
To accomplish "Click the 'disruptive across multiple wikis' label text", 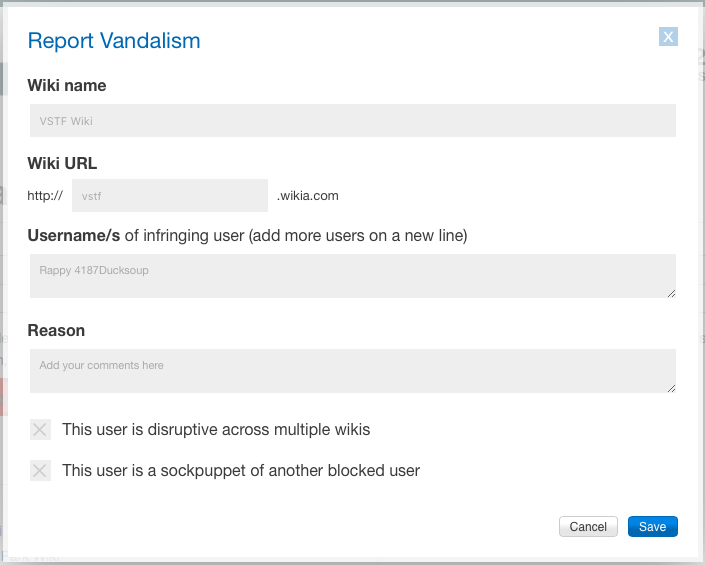I will coord(216,430).
